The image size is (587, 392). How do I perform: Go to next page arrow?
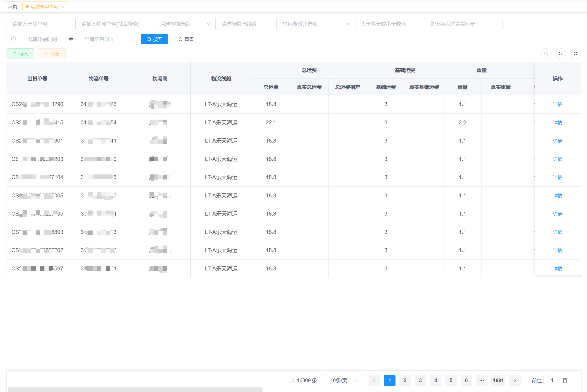point(515,380)
